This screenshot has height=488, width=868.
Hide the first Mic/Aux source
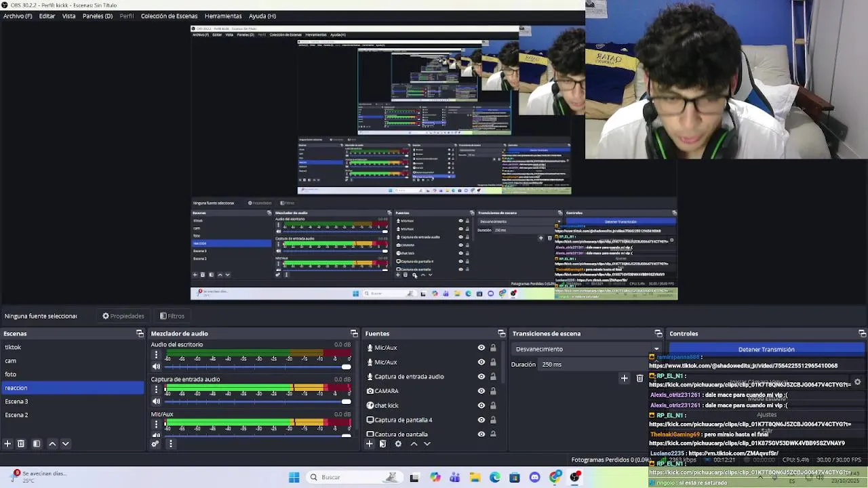(481, 348)
